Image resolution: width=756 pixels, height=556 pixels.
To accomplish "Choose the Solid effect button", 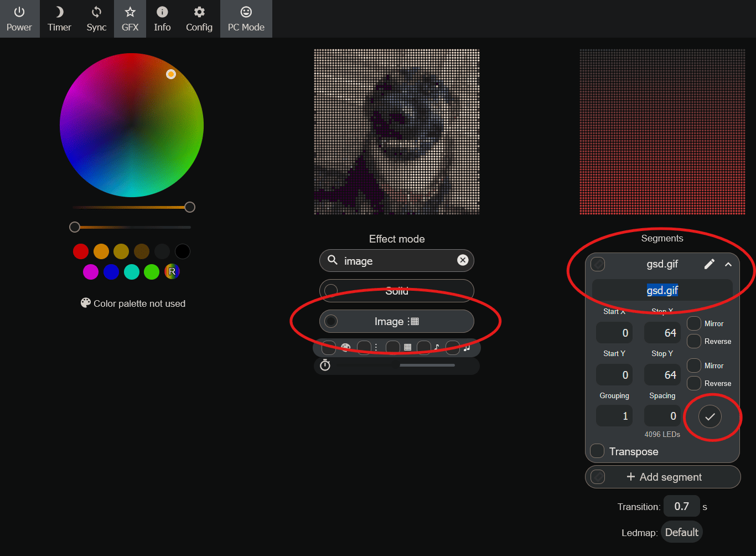I will click(x=396, y=291).
